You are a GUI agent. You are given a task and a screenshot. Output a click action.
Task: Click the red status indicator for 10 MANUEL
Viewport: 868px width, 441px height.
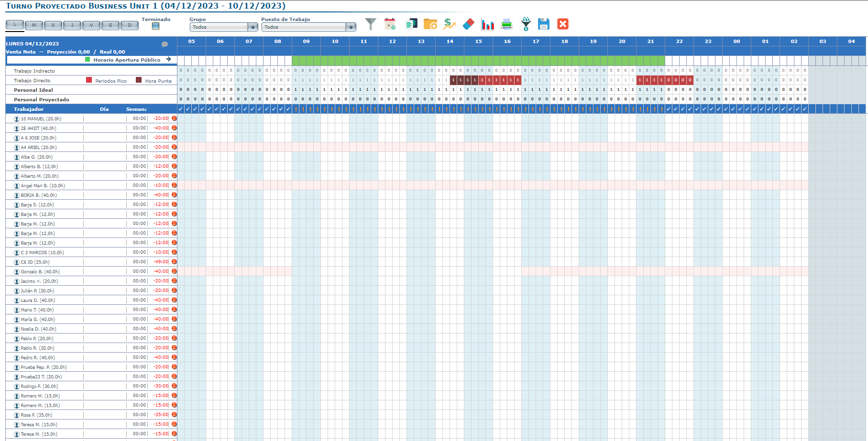click(x=174, y=118)
